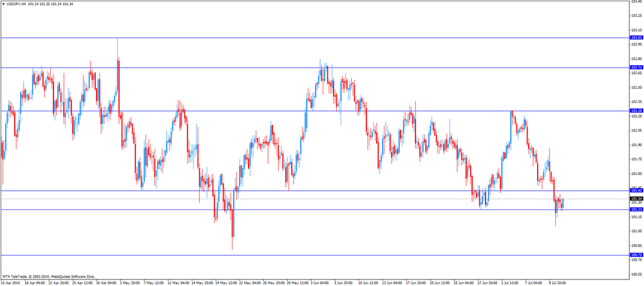Select the 101.42 horizontal line price tag
The height and width of the screenshot is (286, 644).
pos(637,190)
